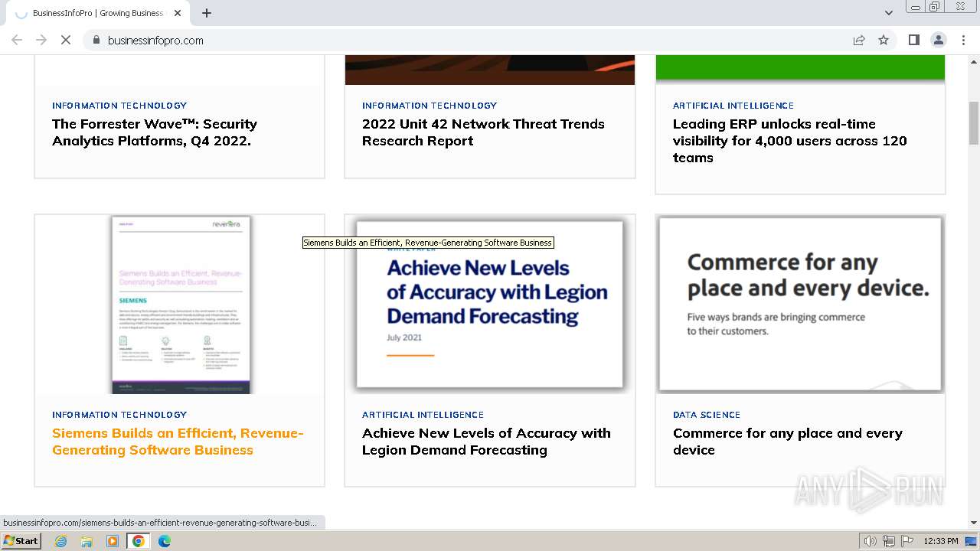The height and width of the screenshot is (551, 980).
Task: Select the Data Science category label
Action: 707,415
